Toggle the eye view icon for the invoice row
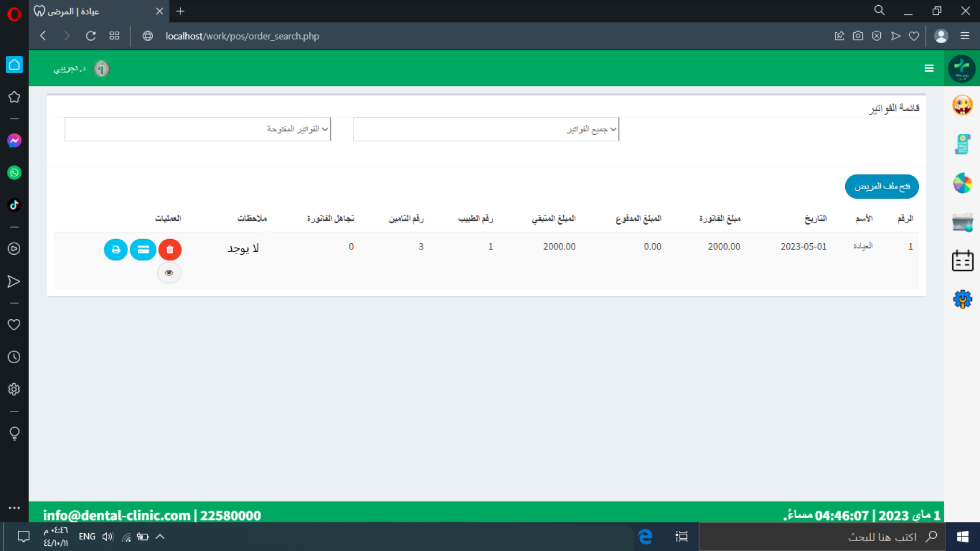 coord(169,272)
